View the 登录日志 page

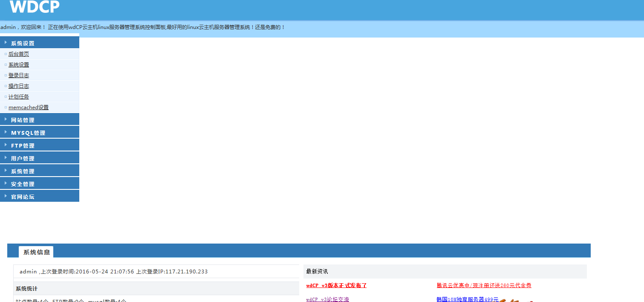pyautogui.click(x=19, y=75)
